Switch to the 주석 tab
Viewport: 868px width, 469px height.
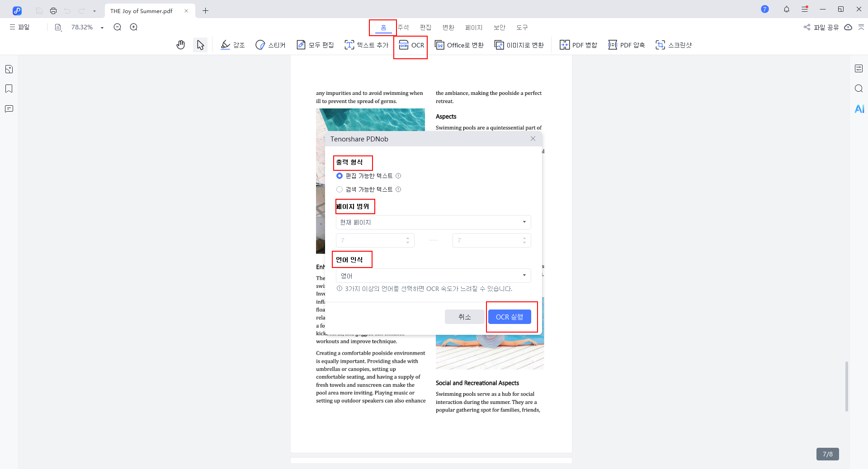[403, 28]
